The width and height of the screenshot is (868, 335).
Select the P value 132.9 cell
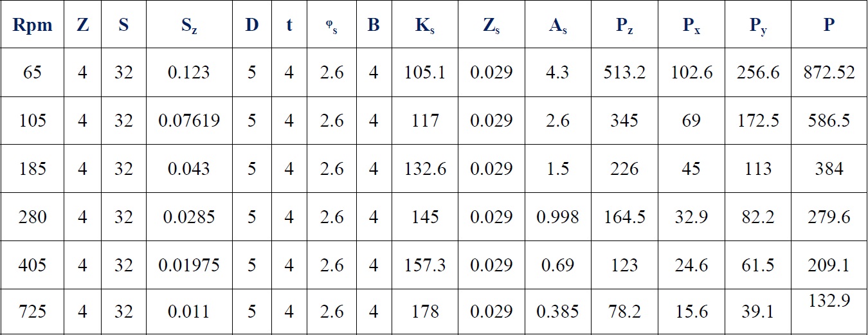(x=829, y=311)
